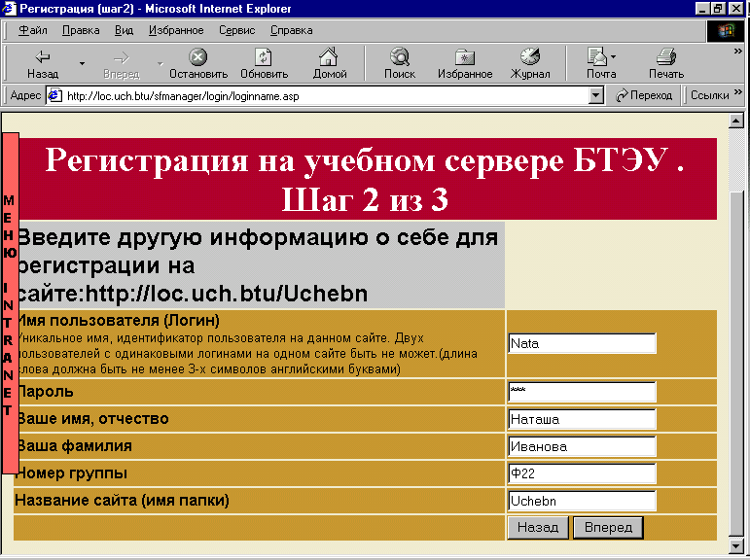750x560 pixels.
Task: Open the Избранное menu in menu bar
Action: point(176,30)
